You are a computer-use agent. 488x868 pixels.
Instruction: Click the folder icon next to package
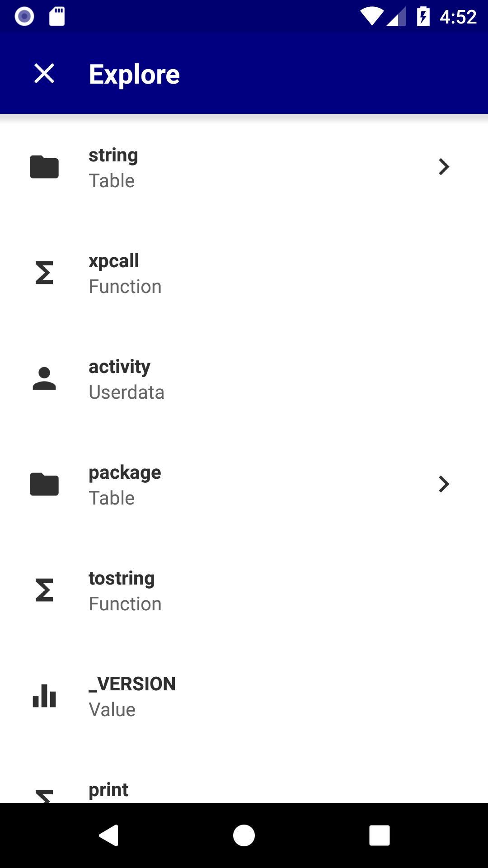(x=44, y=485)
